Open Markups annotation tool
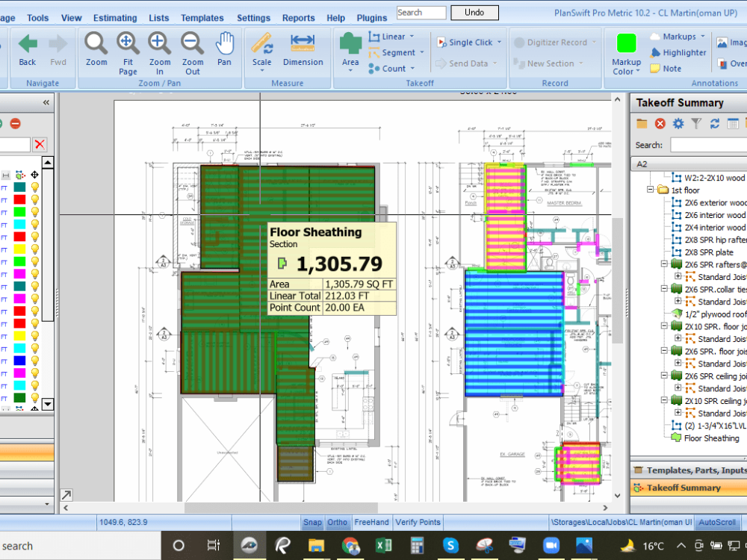Image resolution: width=747 pixels, height=560 pixels. [x=673, y=37]
